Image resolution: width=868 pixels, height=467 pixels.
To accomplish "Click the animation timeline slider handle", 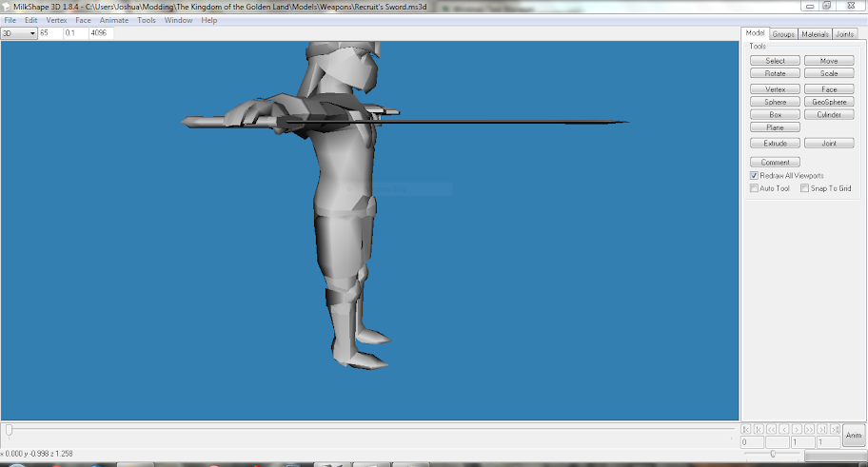I will 9,430.
